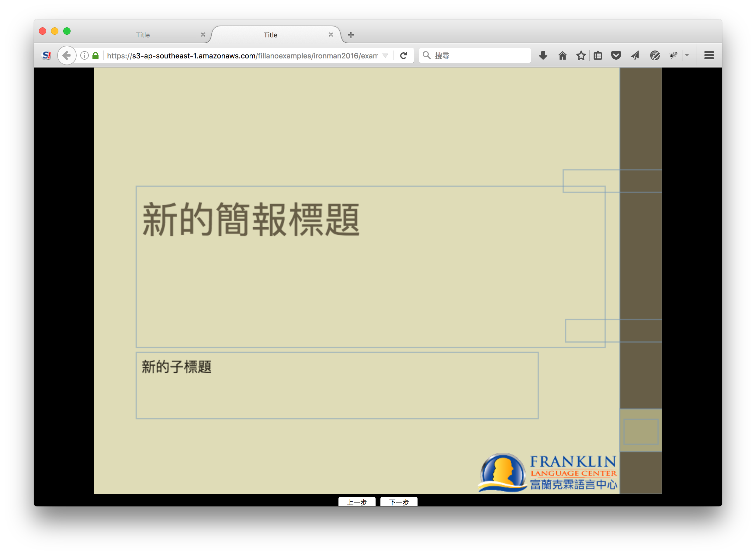This screenshot has height=555, width=756.
Task: Select the active second Title tab
Action: (271, 35)
